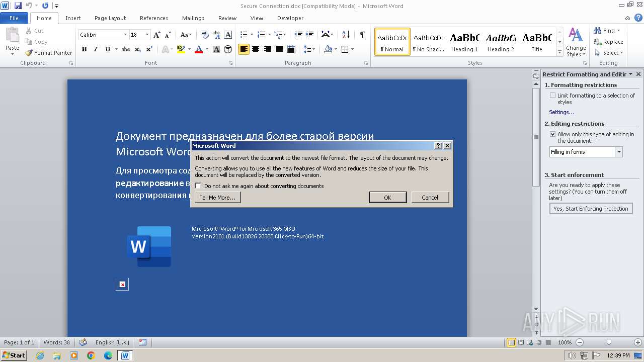Select the Numbering list icon
This screenshot has height=362, width=644.
pyautogui.click(x=261, y=35)
